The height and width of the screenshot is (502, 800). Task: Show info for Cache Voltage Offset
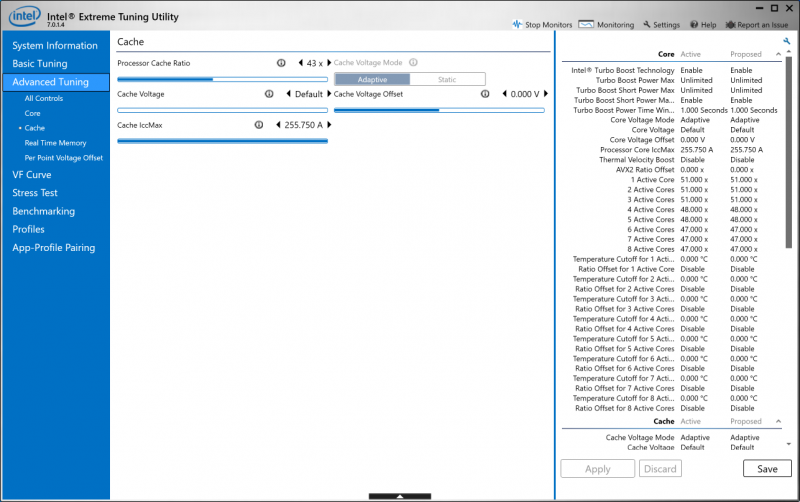(485, 94)
